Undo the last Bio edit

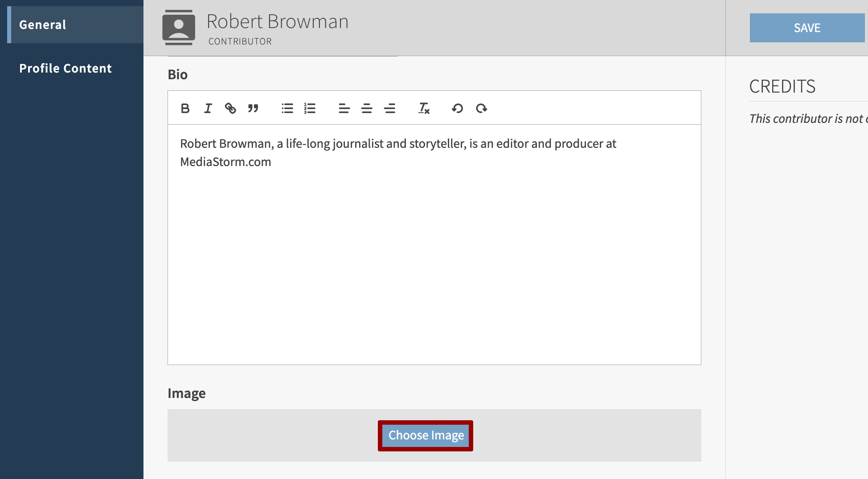tap(458, 108)
